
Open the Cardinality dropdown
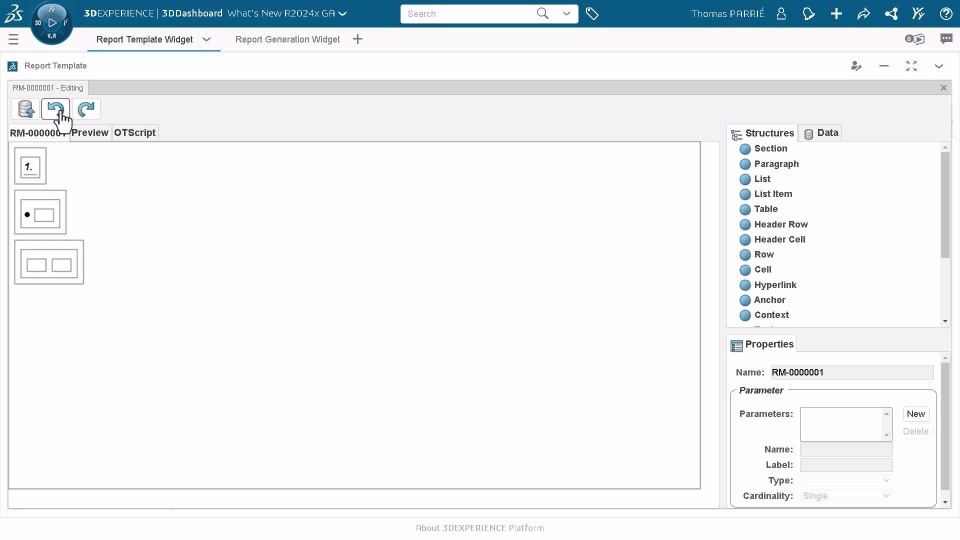pos(846,496)
